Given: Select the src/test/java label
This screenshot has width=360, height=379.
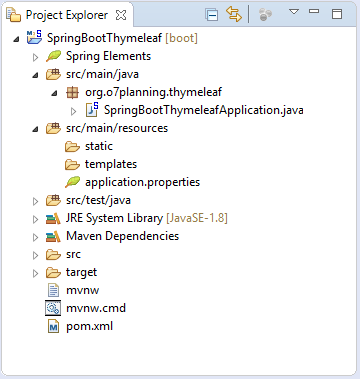Looking at the screenshot, I should click(x=98, y=200).
